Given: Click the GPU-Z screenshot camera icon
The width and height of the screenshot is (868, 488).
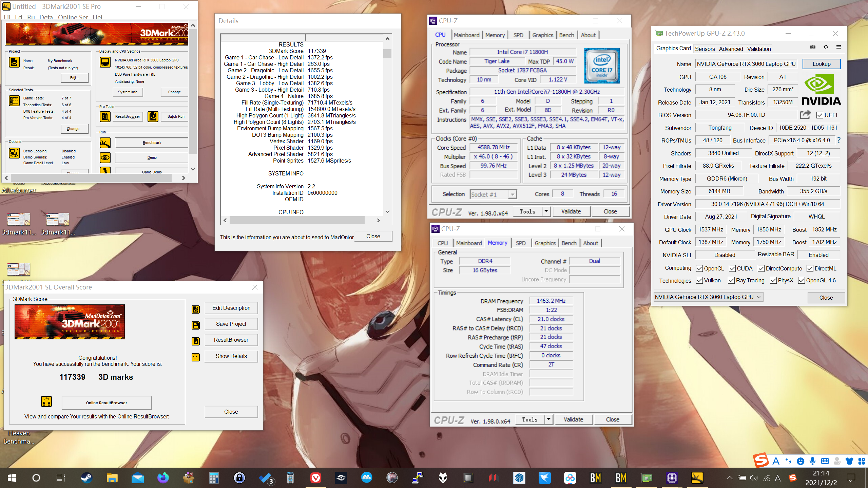Looking at the screenshot, I should (x=813, y=47).
